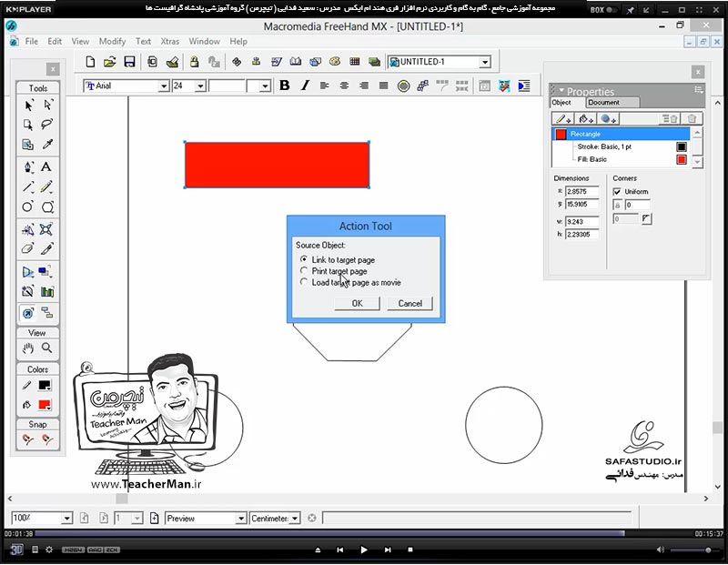
Task: Click the Lock padlock toolbar icon
Action: click(194, 61)
